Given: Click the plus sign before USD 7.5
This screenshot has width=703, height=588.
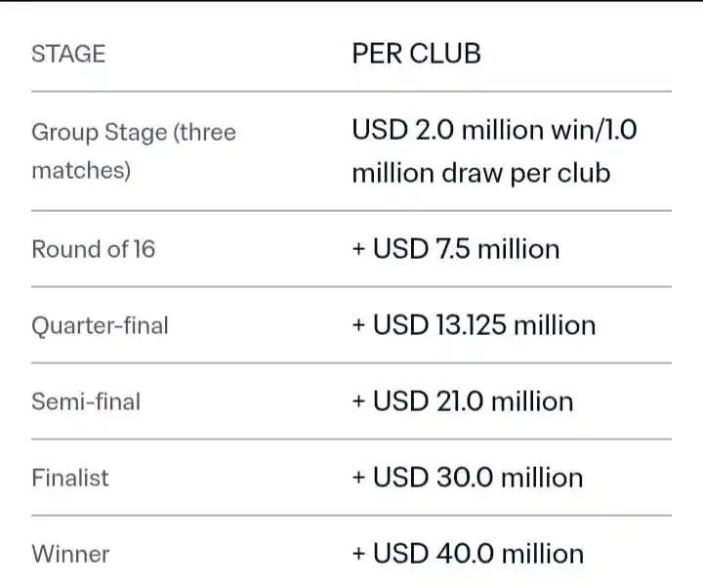Looking at the screenshot, I should (x=358, y=249).
